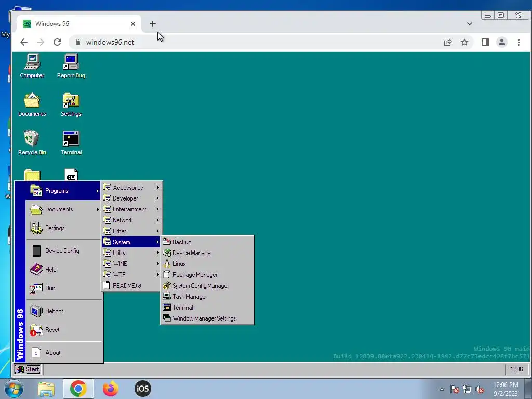Open the Settings desktop shortcut
532x399 pixels.
71,104
